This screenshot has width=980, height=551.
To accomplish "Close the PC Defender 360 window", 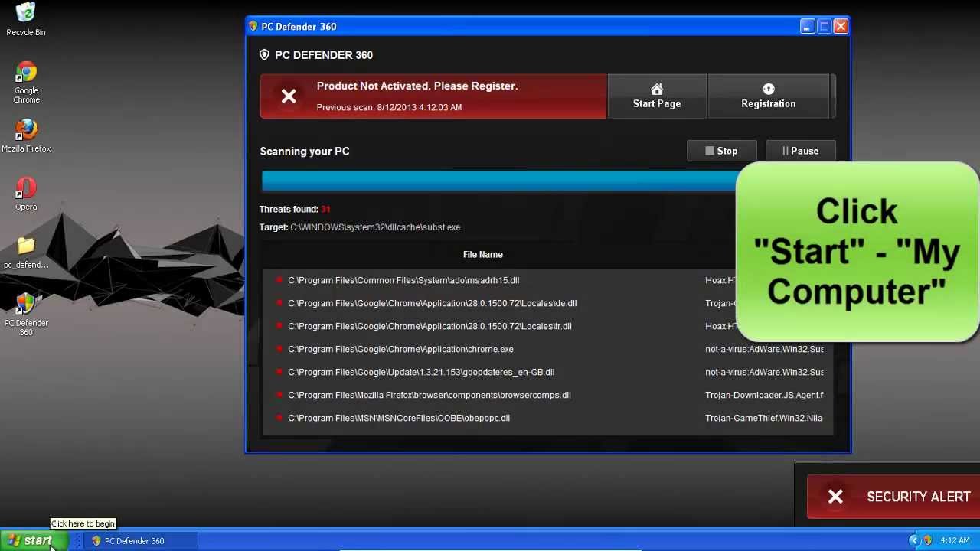I will [x=841, y=27].
